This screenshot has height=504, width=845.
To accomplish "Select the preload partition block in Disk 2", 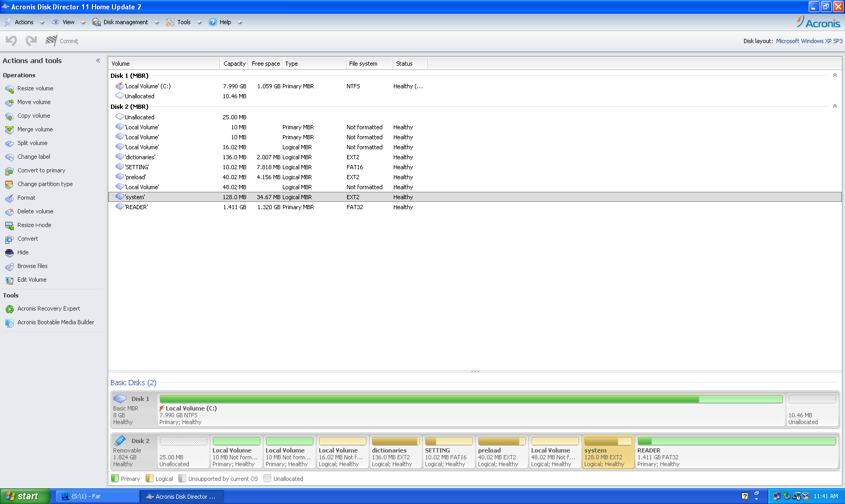I will (502, 451).
